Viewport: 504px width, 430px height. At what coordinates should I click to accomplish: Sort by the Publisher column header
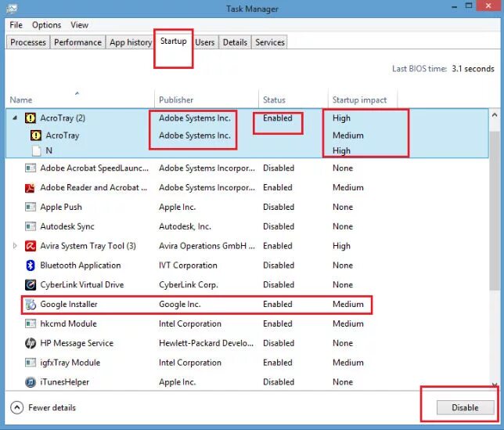(x=207, y=99)
